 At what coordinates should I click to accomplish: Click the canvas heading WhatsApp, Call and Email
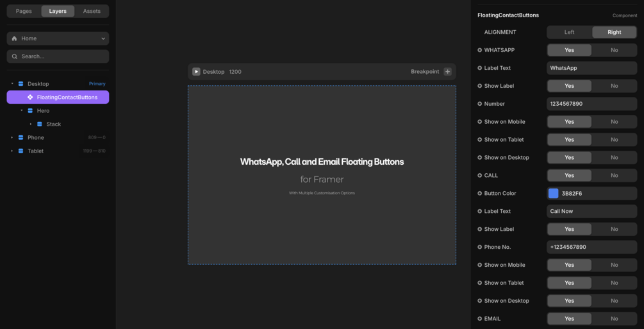click(x=322, y=162)
